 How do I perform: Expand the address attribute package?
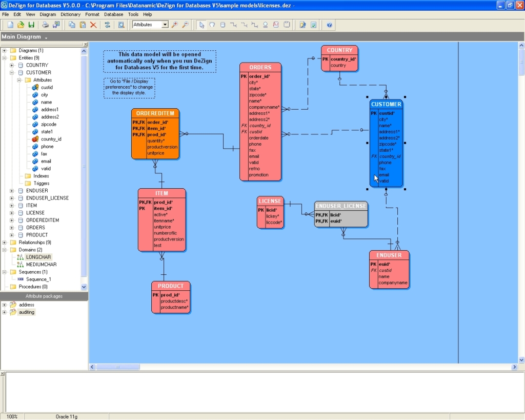4,305
